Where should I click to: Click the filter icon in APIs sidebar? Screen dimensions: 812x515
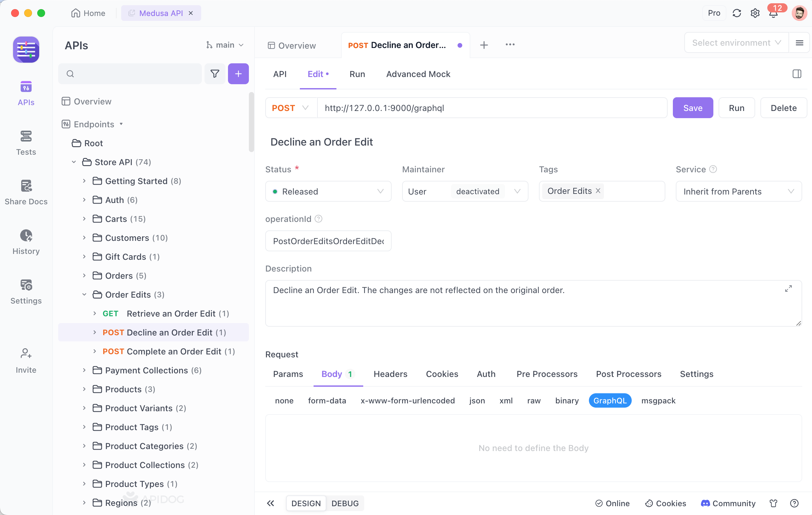[215, 73]
